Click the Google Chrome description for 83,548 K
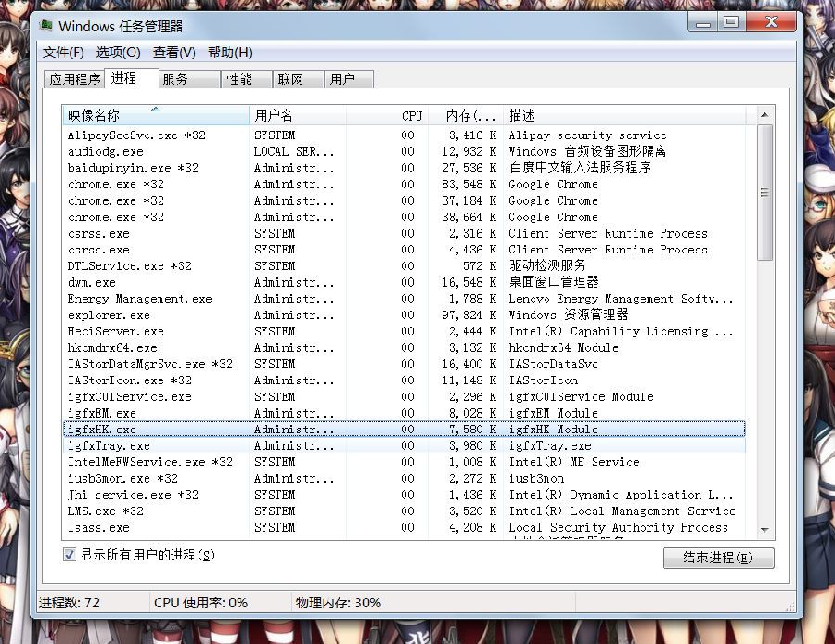This screenshot has height=644, width=835. [553, 185]
